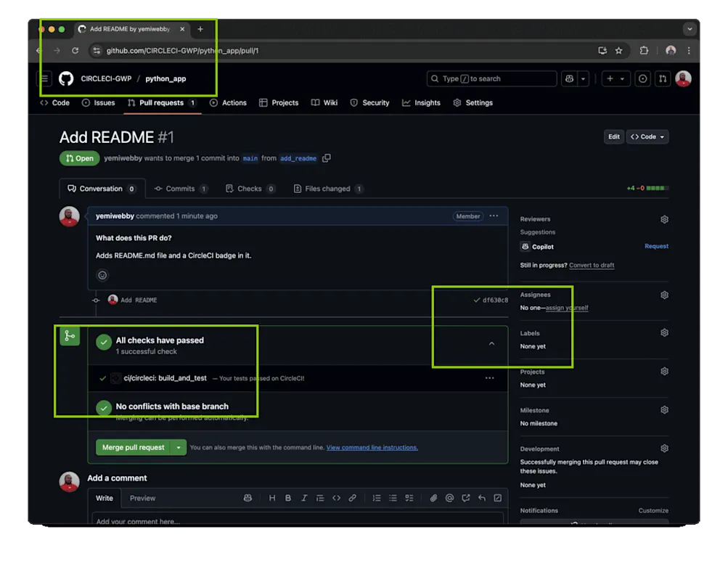Open the Projects repository tab

coord(279,102)
